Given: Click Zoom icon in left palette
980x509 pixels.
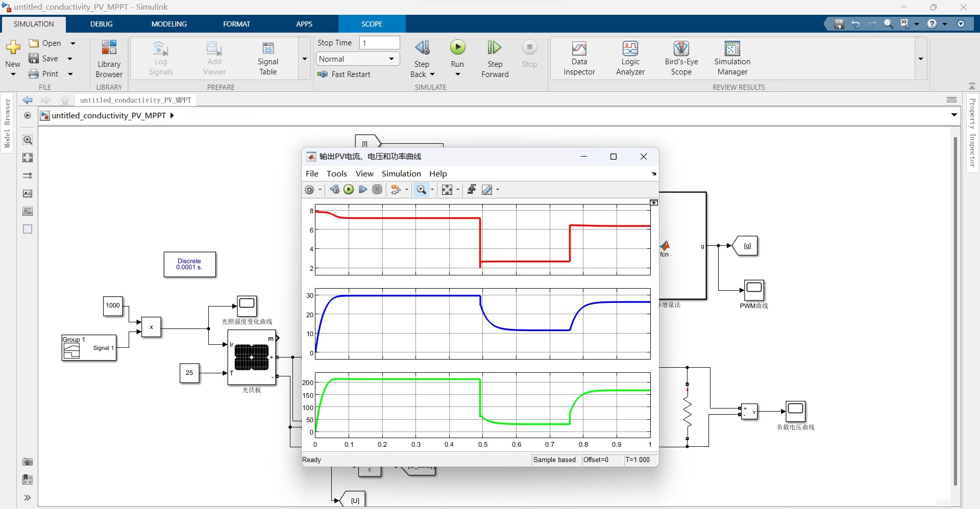Looking at the screenshot, I should tap(28, 140).
